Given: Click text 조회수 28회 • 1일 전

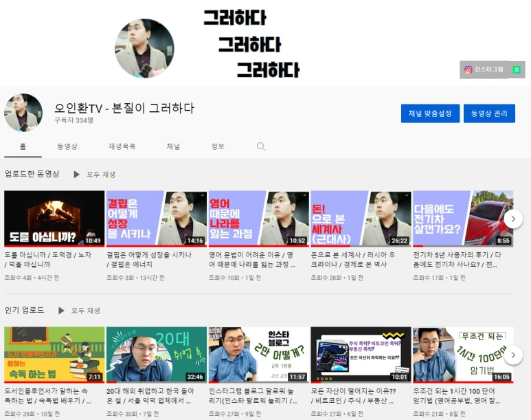Looking at the screenshot, I should [337, 278].
